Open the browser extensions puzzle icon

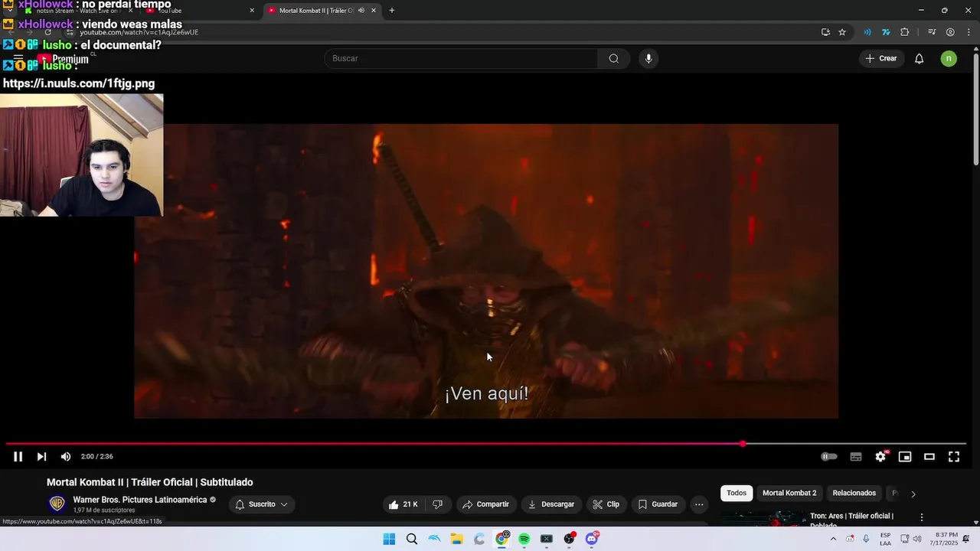pyautogui.click(x=904, y=32)
